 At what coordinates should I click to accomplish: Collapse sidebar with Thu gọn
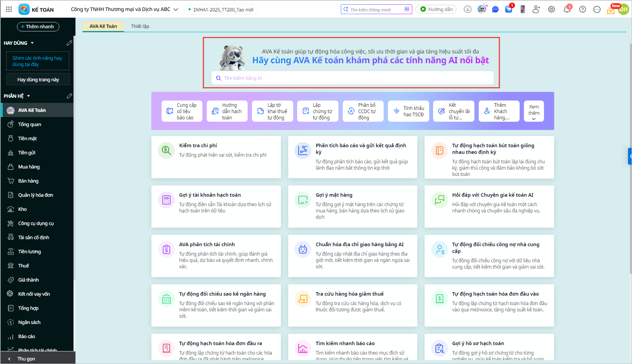pos(38,359)
